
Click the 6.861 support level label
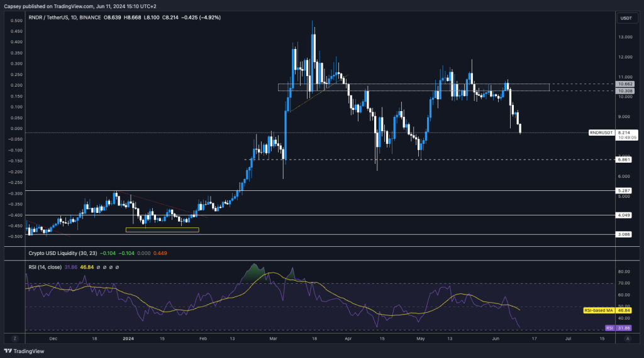625,160
